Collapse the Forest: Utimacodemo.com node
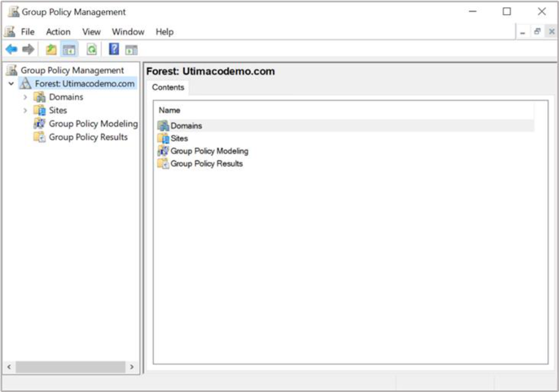Image resolution: width=559 pixels, height=392 pixels. pyautogui.click(x=11, y=84)
